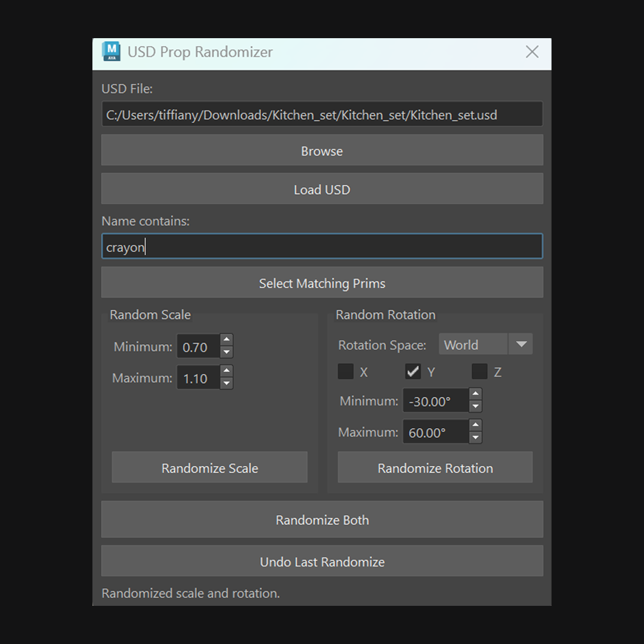Click the Randomize Scale button

click(209, 467)
